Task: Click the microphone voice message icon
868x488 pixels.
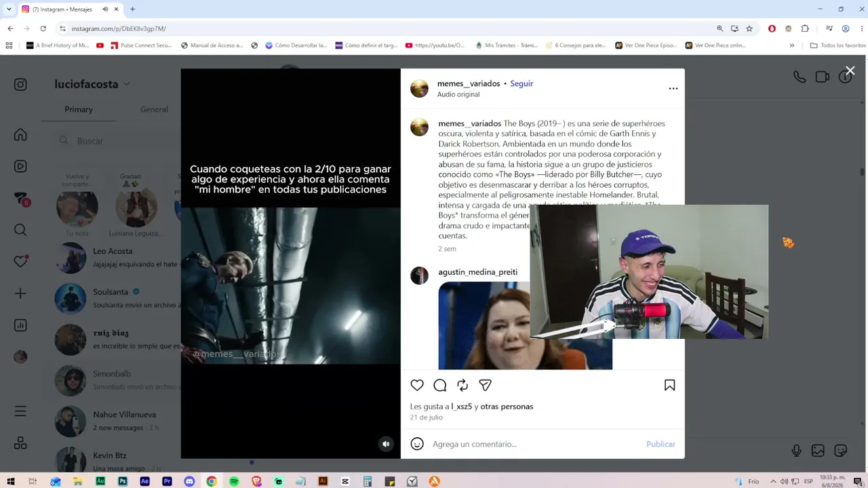Action: point(796,451)
